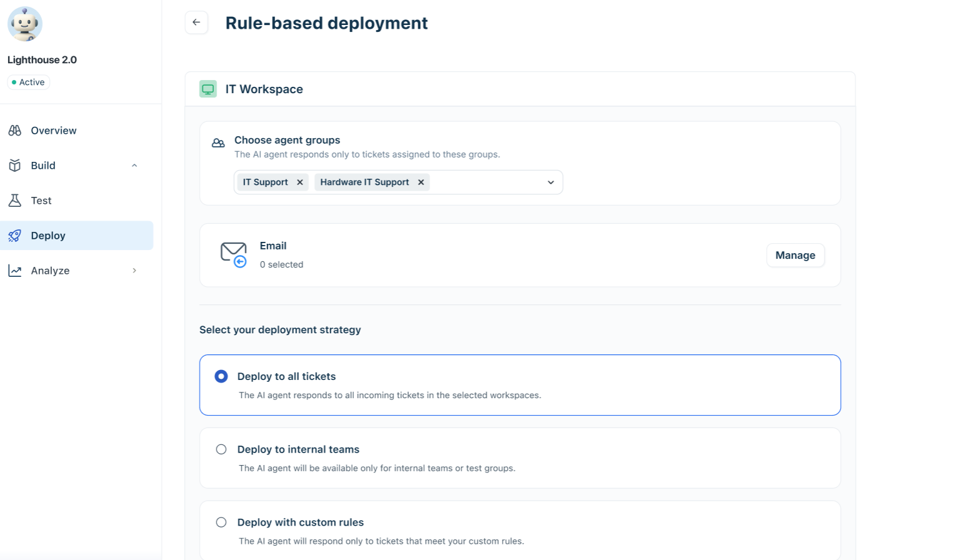Click the Lighthouse 2.0 agent name
Viewport: 964px width, 560px height.
42,60
